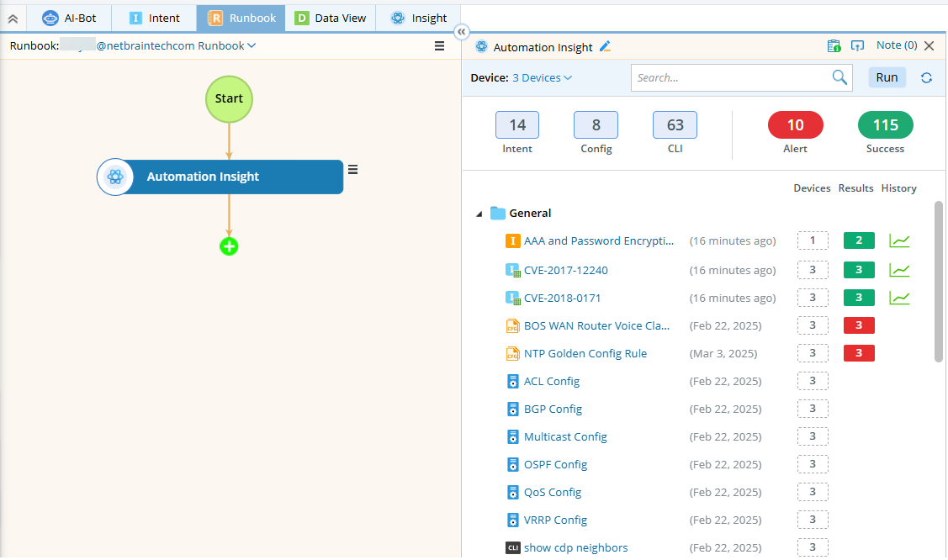This screenshot has height=560, width=948.
Task: Click the vertical scrollbar in results list
Action: point(939,282)
